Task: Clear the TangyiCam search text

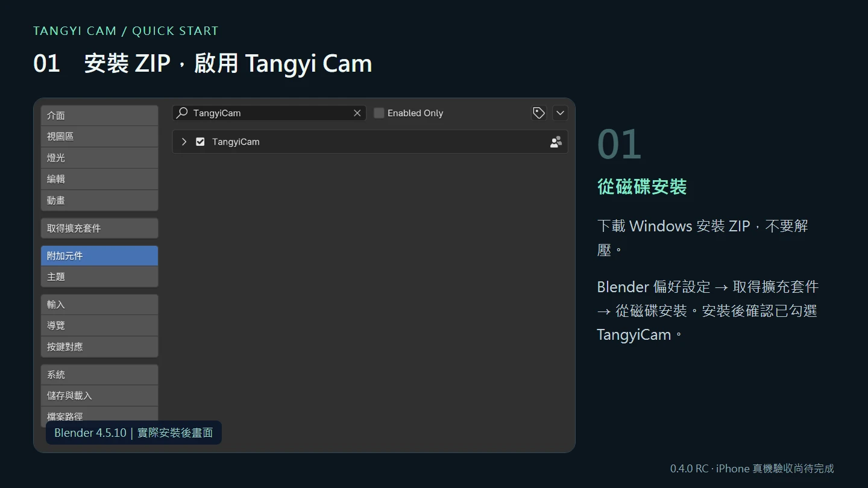Action: [x=357, y=113]
